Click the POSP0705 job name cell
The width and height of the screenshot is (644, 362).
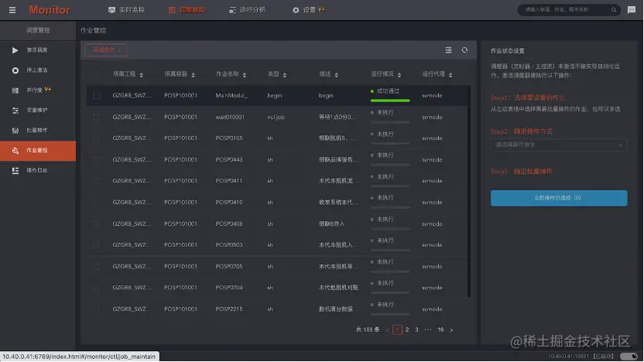[229, 267]
